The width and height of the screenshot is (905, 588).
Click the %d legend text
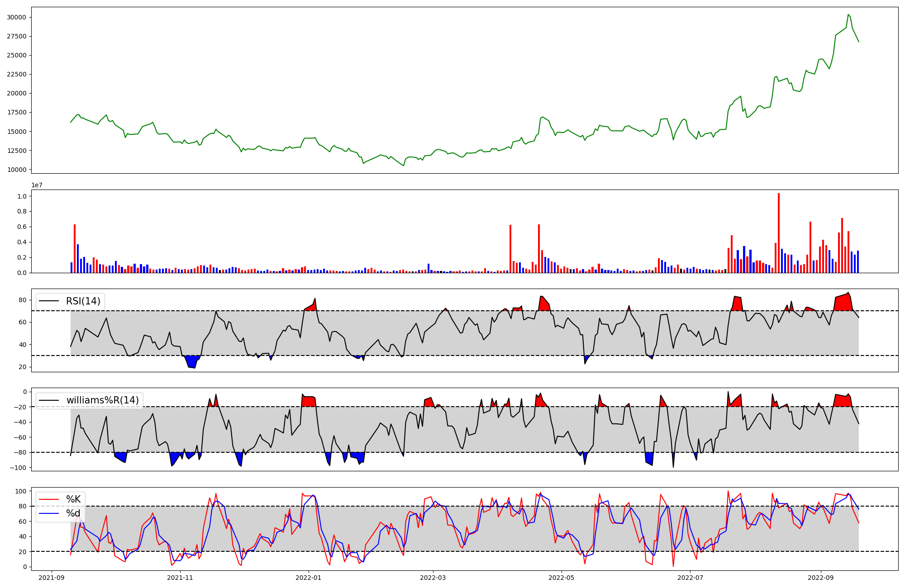pos(73,513)
